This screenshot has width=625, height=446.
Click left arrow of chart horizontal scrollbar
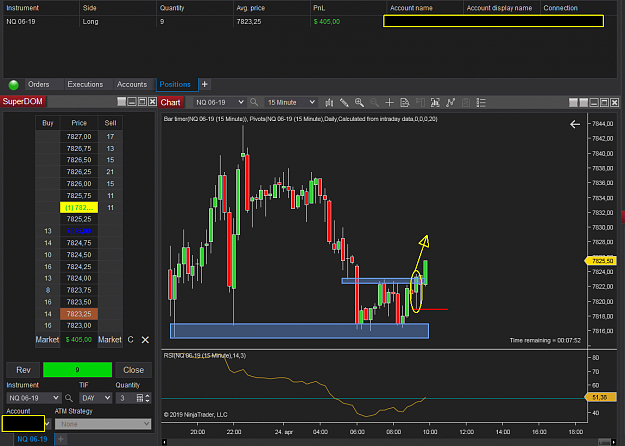(x=165, y=442)
